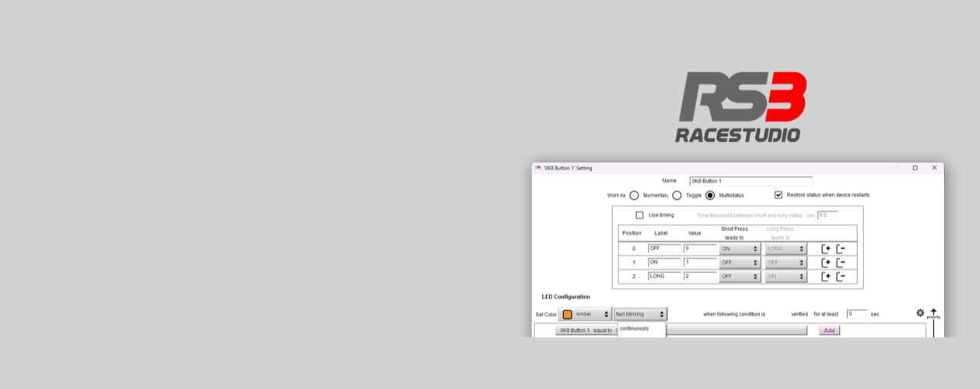Uncheck Restore status when device restarts
This screenshot has height=389, width=980.
pos(779,194)
